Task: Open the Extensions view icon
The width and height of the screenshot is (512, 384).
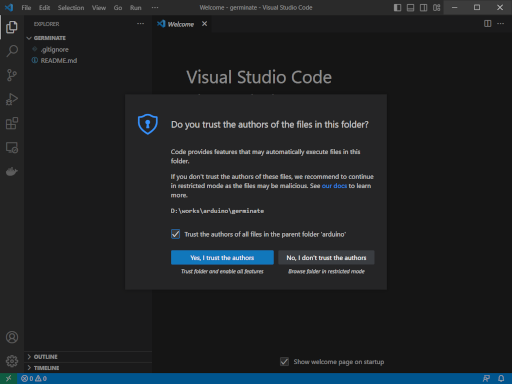Action: [12, 123]
